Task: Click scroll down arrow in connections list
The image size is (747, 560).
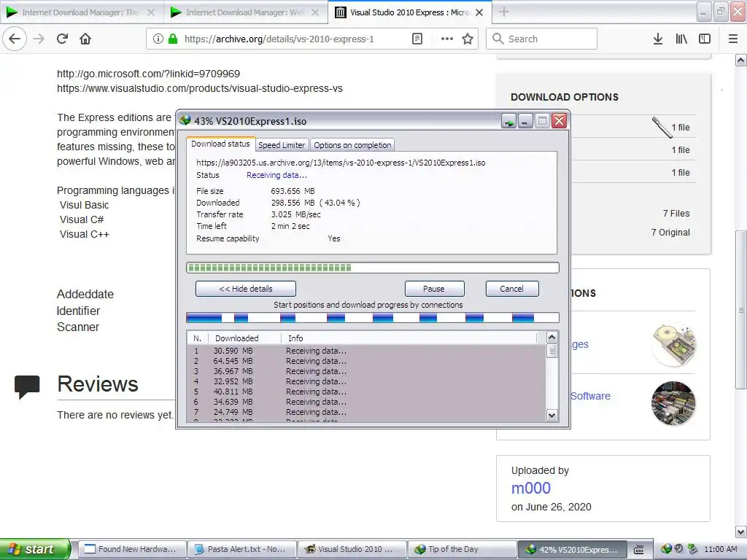Action: click(x=551, y=415)
